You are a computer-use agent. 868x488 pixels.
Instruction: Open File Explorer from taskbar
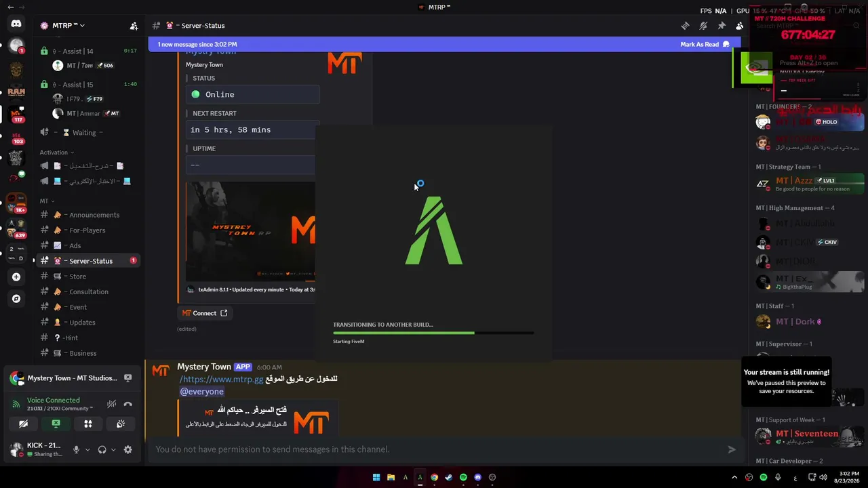pos(391,477)
